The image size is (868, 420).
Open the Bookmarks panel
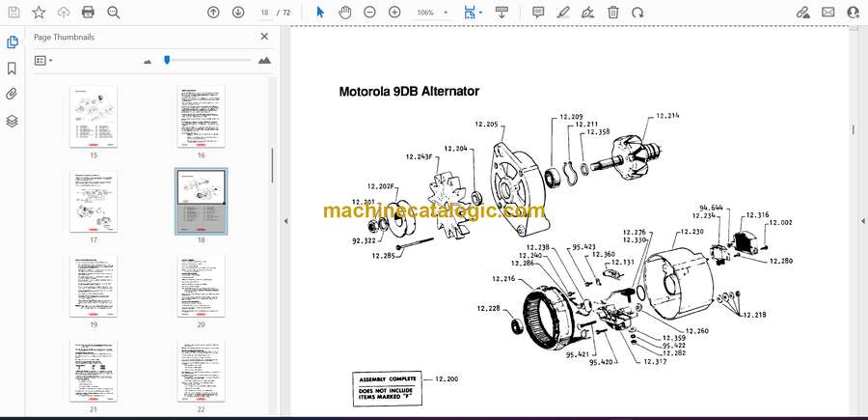click(12, 69)
